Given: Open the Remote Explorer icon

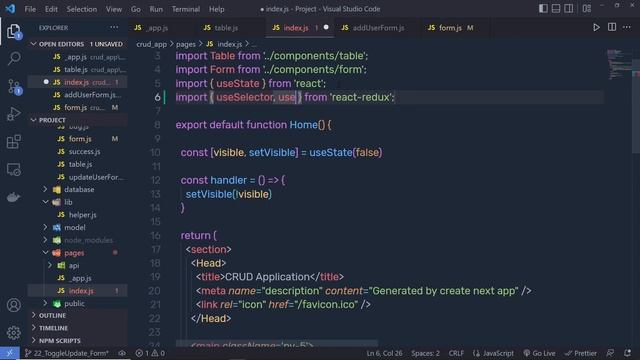Looking at the screenshot, I should [x=14, y=169].
